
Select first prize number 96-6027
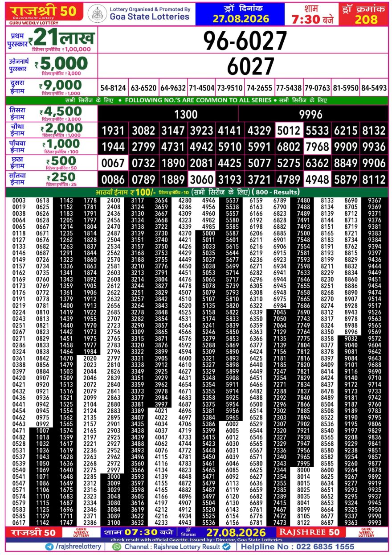point(245,41)
